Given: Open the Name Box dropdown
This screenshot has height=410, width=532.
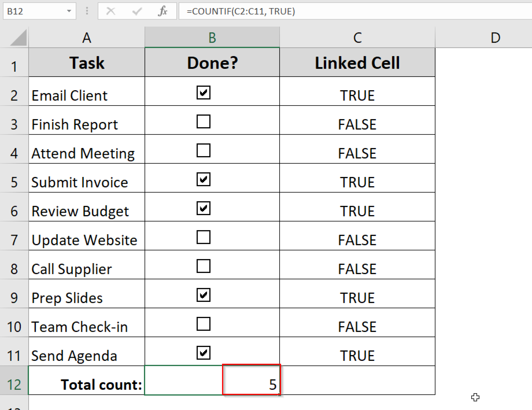Looking at the screenshot, I should (x=69, y=11).
